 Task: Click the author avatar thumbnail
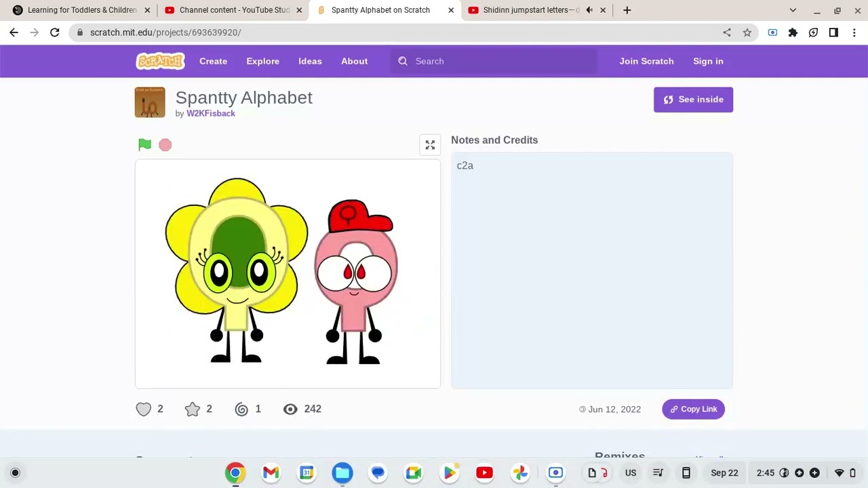pyautogui.click(x=150, y=102)
